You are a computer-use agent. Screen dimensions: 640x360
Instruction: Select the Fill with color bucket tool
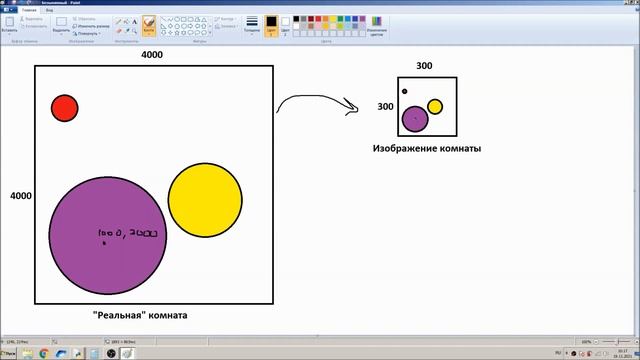click(x=126, y=21)
